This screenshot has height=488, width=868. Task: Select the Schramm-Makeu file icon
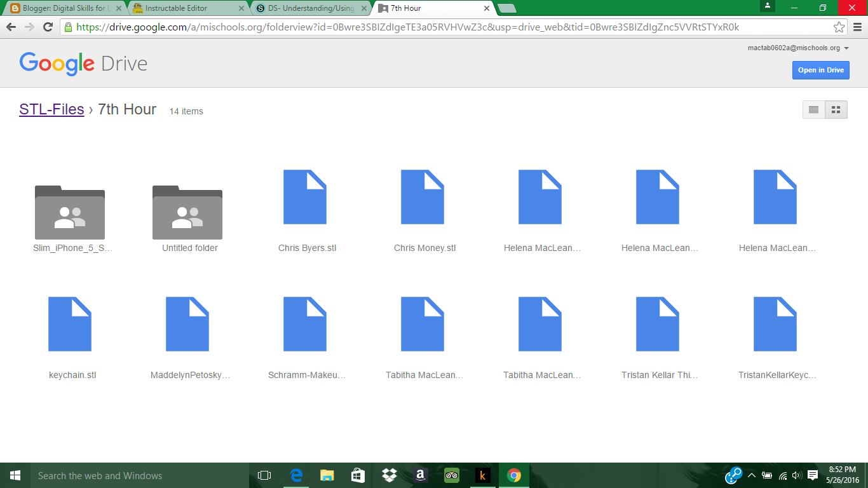[305, 324]
